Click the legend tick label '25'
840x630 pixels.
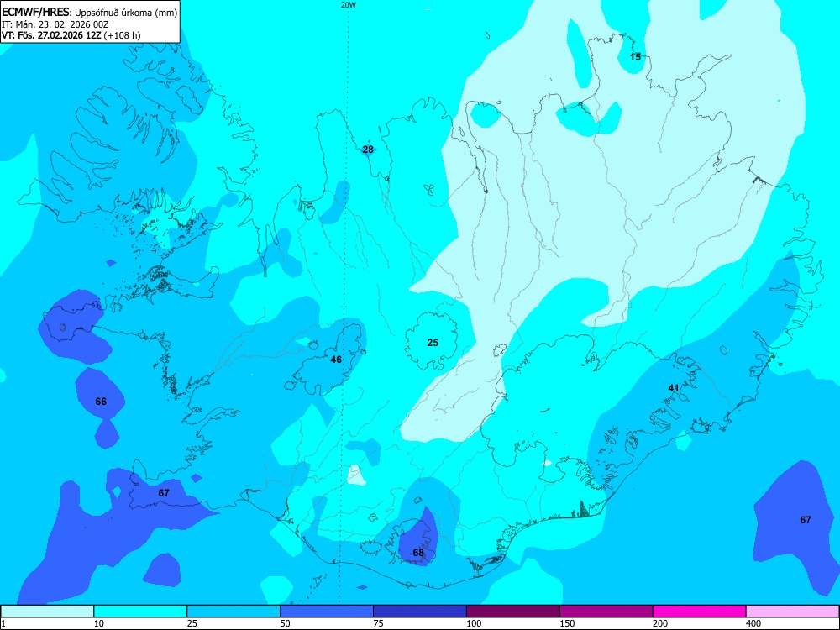[192, 623]
